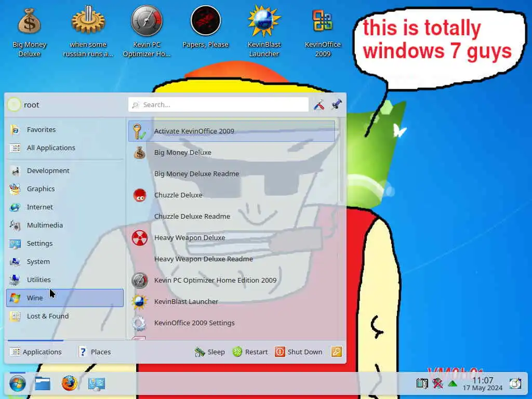Screen dimensions: 532x399
Task: Open the menu configuration tools icon
Action: (x=318, y=105)
